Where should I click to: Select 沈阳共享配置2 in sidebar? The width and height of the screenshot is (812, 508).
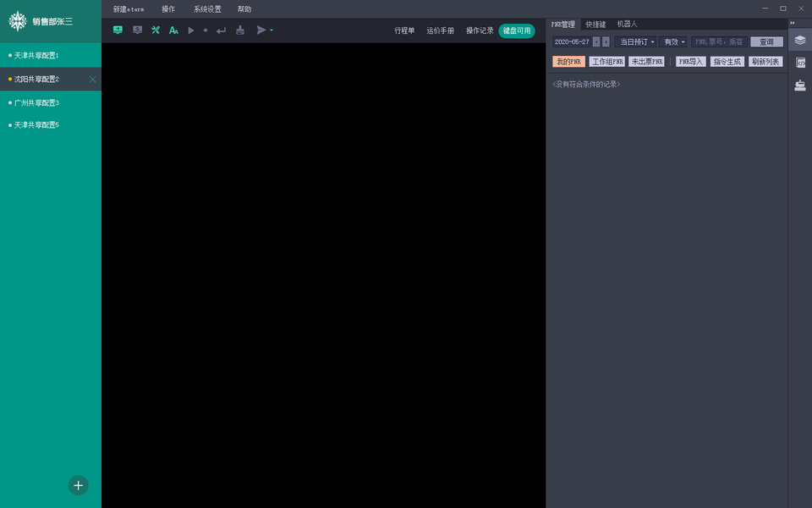pyautogui.click(x=51, y=80)
